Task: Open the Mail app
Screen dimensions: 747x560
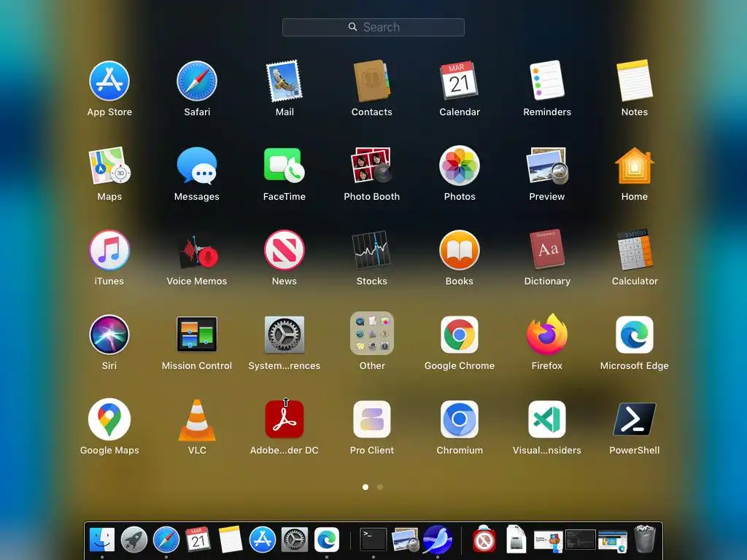Action: 285,81
